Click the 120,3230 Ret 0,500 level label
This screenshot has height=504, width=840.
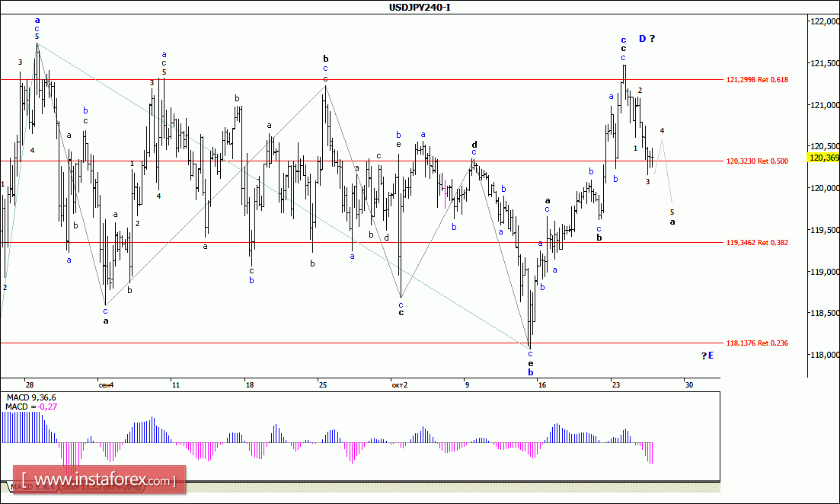[757, 161]
